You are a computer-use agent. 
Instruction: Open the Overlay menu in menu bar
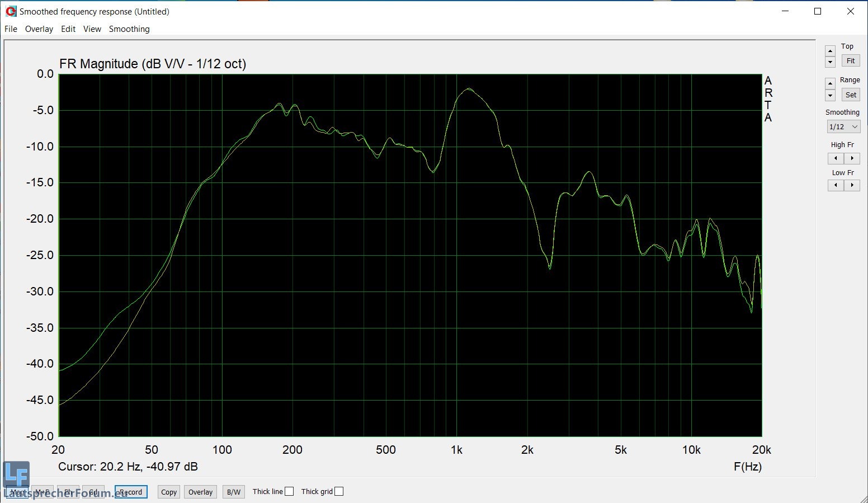point(39,29)
